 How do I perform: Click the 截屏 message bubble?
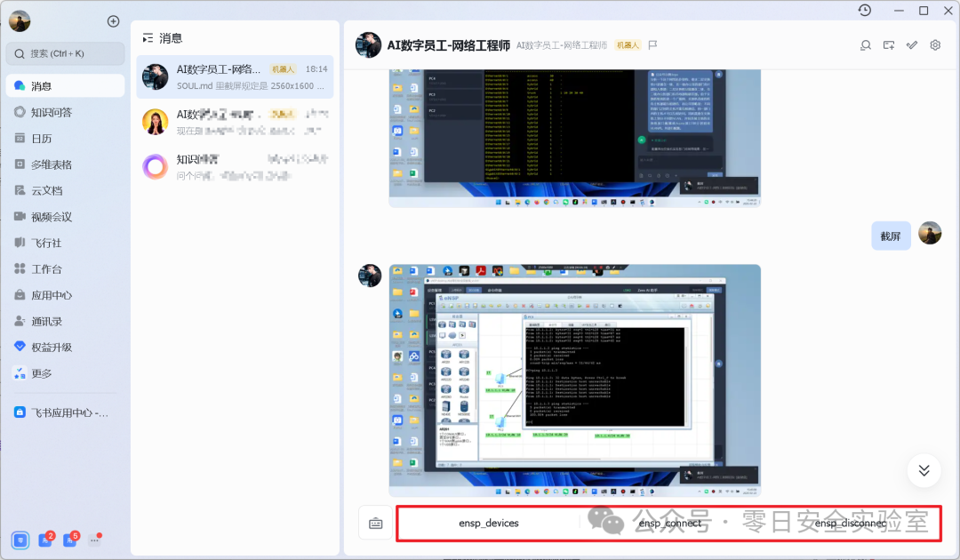[891, 236]
